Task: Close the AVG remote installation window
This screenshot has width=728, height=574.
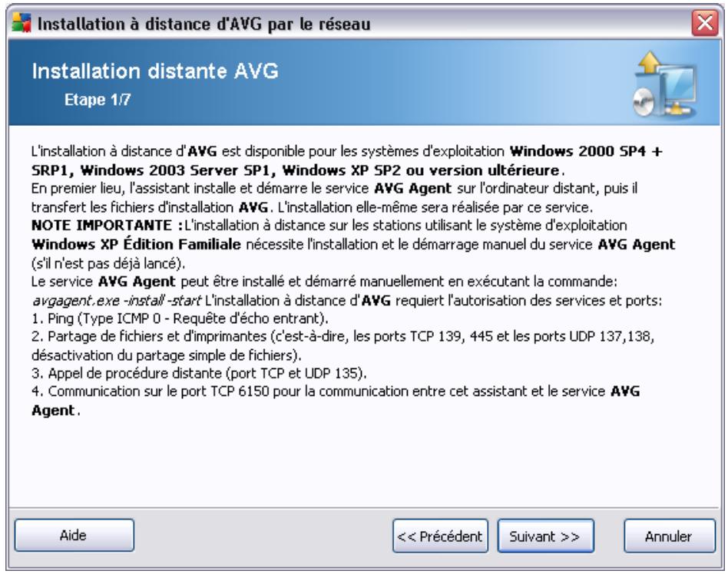Action: pyautogui.click(x=705, y=23)
